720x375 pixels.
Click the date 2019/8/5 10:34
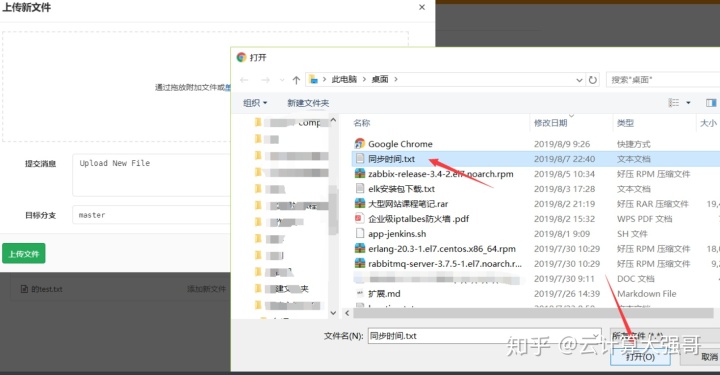564,174
